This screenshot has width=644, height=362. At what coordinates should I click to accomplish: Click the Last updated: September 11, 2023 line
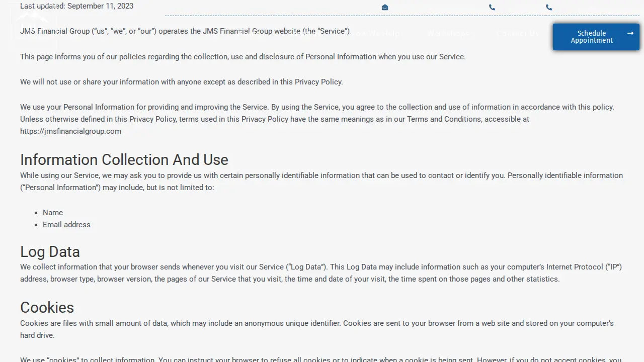pyautogui.click(x=76, y=6)
